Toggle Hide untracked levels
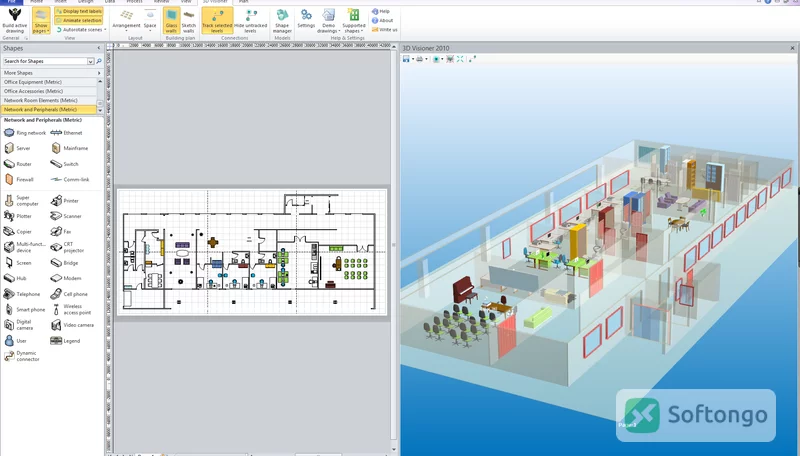 250,21
